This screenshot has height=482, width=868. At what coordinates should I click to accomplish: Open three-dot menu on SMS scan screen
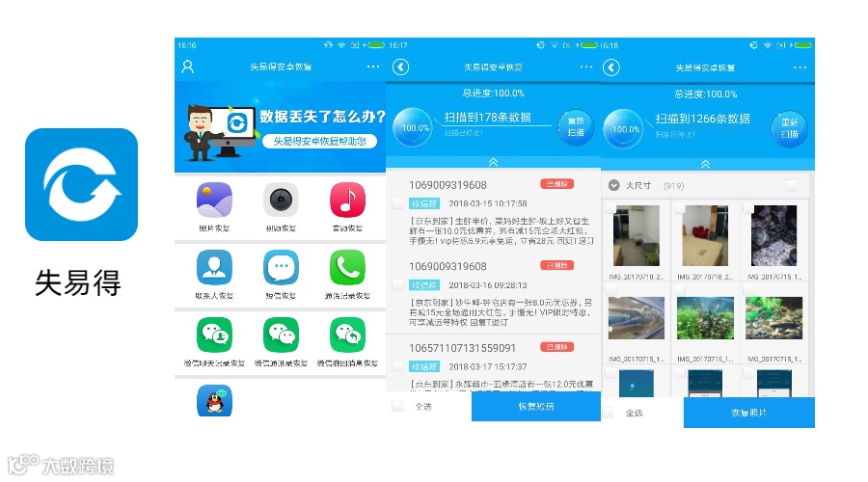click(x=586, y=67)
